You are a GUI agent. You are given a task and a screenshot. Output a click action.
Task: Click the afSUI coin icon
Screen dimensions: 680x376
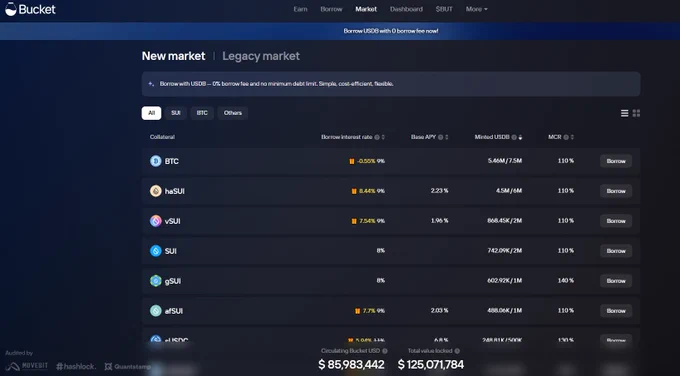pos(156,311)
